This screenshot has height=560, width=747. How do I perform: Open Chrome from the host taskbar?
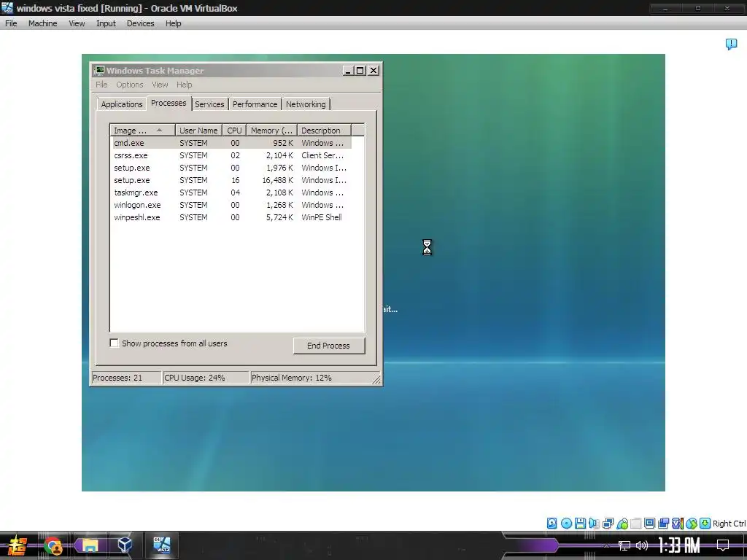tap(53, 545)
